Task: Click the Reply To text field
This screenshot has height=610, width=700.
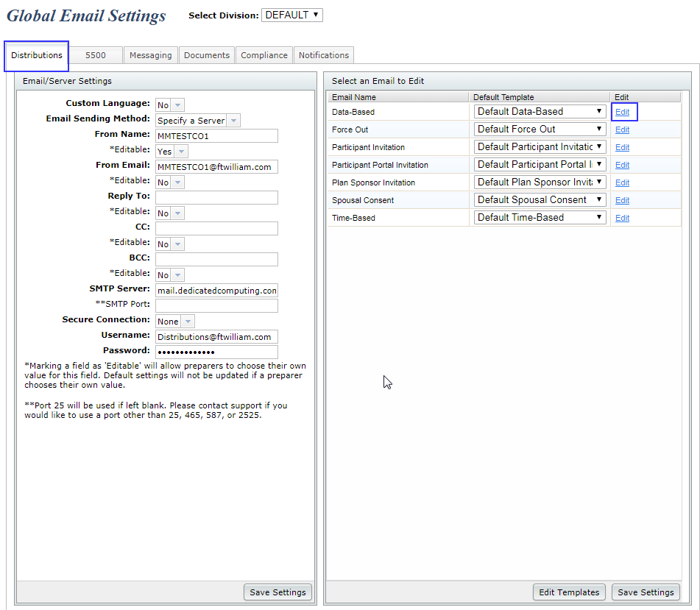Action: point(216,197)
